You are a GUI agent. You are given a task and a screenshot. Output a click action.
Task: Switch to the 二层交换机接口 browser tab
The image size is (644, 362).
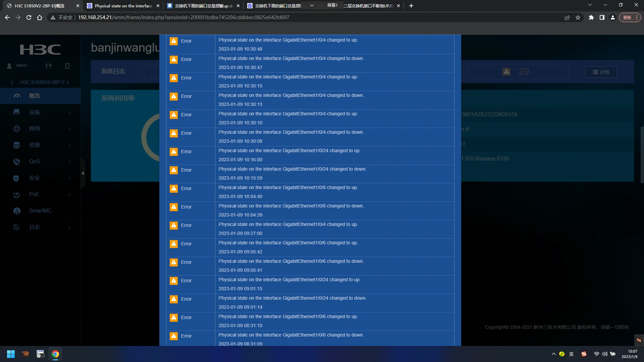(368, 6)
